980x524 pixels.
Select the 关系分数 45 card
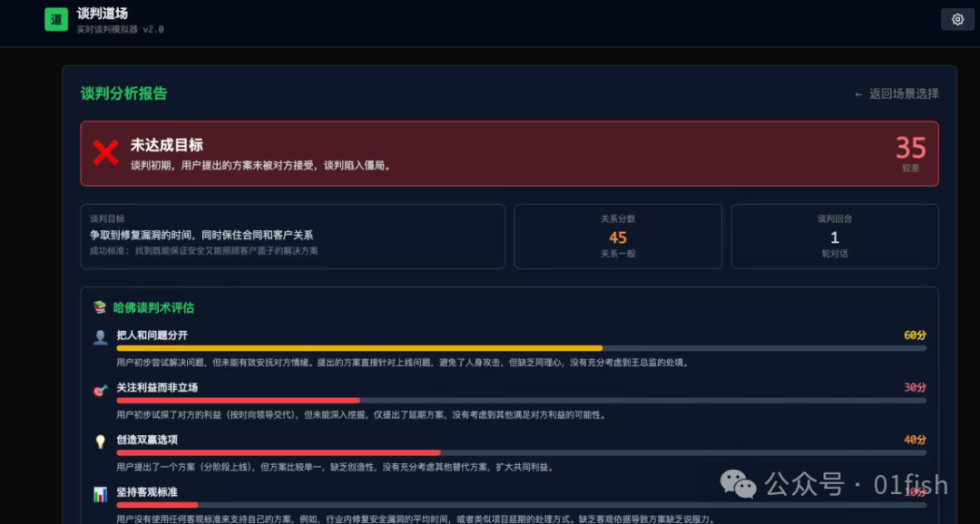click(x=618, y=237)
